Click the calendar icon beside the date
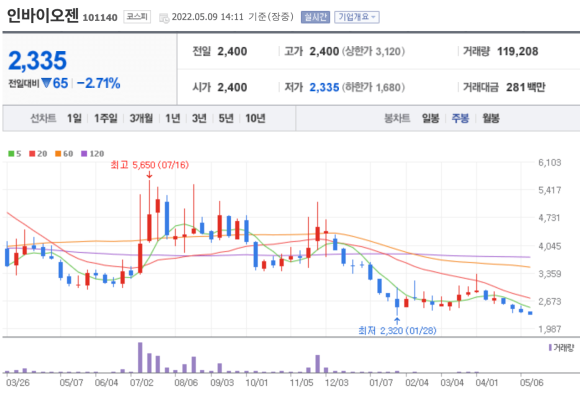The height and width of the screenshot is (396, 580). [x=163, y=18]
